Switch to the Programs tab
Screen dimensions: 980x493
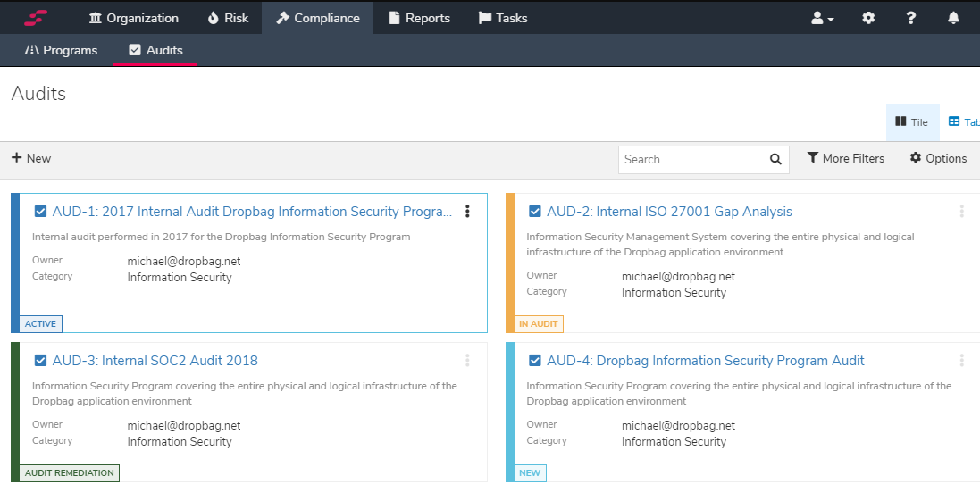click(61, 50)
